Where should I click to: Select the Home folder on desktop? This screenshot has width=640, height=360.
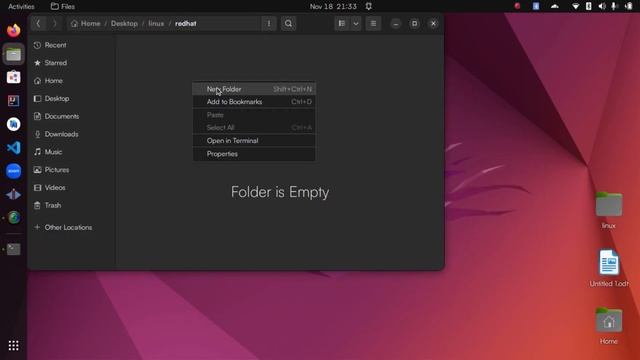(609, 326)
